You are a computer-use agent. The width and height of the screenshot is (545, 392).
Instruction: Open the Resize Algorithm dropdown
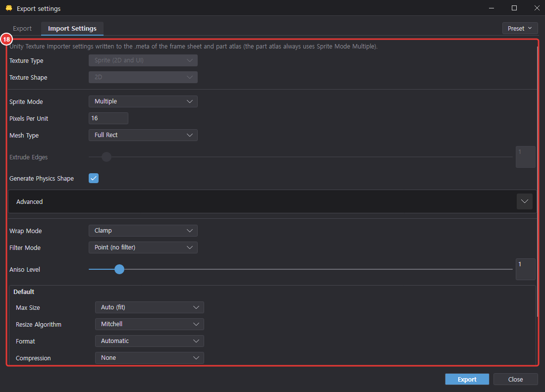pyautogui.click(x=149, y=324)
